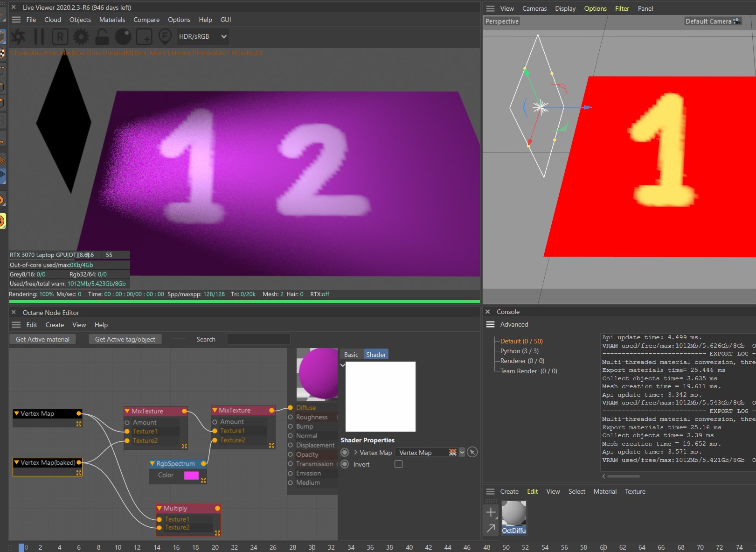756x552 pixels.
Task: Open the HDR/sRGB color space dropdown
Action: (202, 36)
